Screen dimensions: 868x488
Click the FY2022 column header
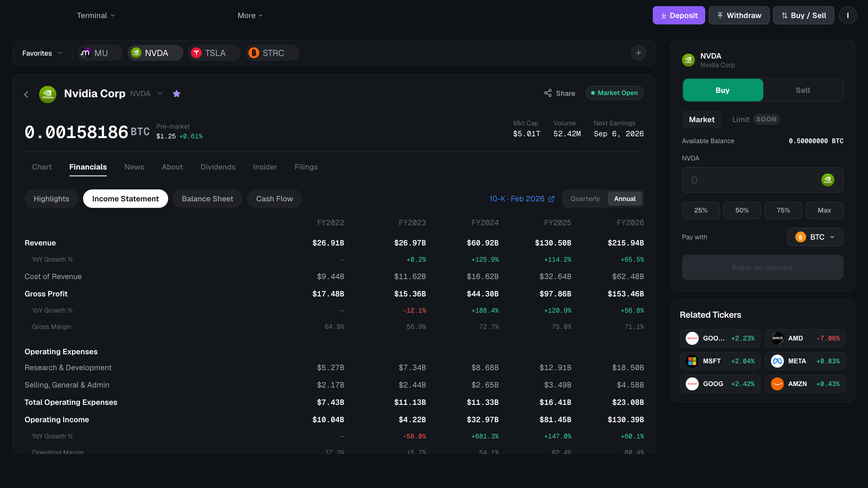pos(331,223)
